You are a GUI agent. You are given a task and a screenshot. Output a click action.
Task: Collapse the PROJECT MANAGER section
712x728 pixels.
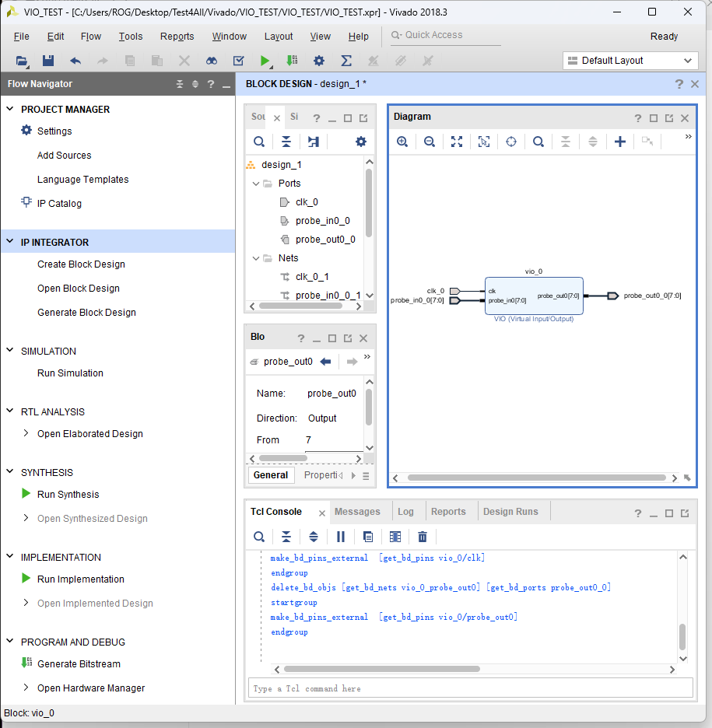pyautogui.click(x=10, y=109)
